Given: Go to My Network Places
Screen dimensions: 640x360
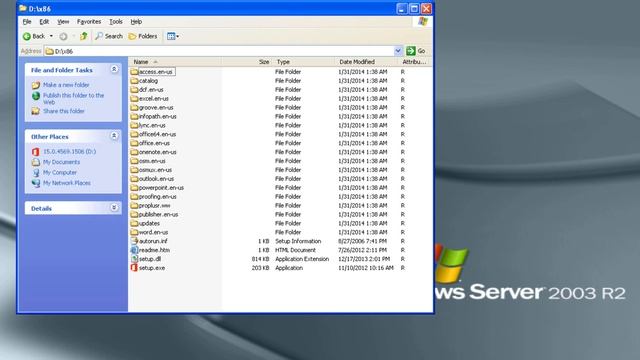Looking at the screenshot, I should (67, 183).
